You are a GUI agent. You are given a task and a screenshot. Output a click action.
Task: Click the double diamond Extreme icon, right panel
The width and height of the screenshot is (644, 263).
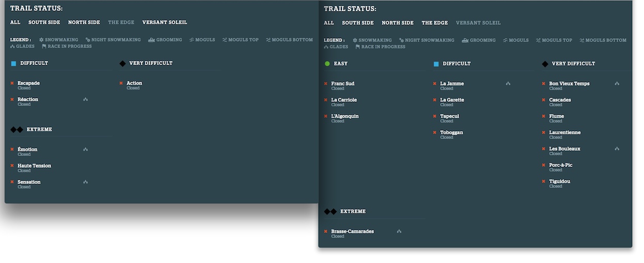(x=331, y=212)
